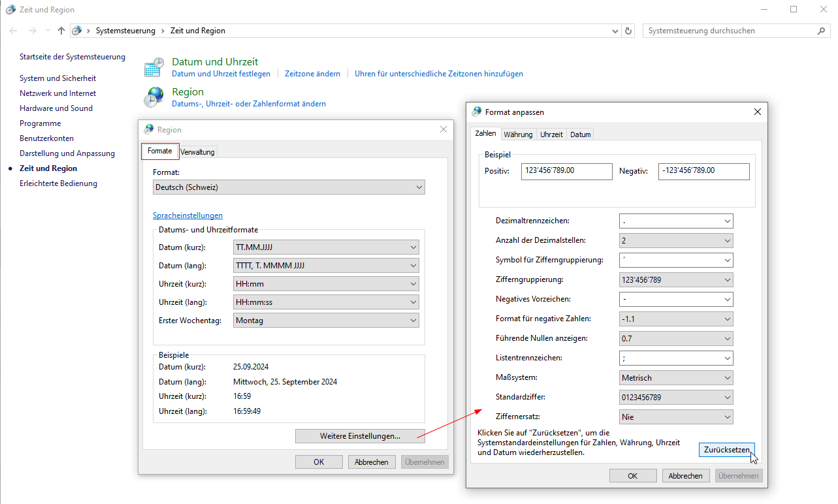Click the Systemsteuerung durchsuchen search field
The height and width of the screenshot is (504, 838).
click(x=728, y=31)
